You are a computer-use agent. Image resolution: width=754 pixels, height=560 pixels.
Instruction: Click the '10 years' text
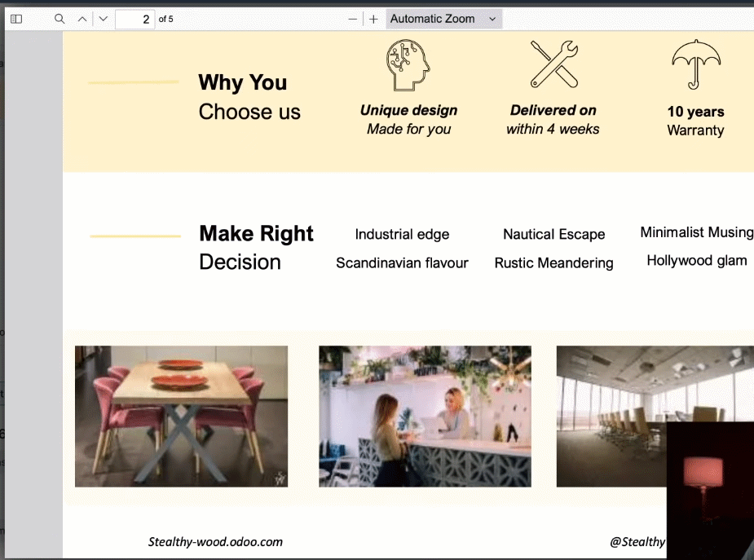point(696,112)
